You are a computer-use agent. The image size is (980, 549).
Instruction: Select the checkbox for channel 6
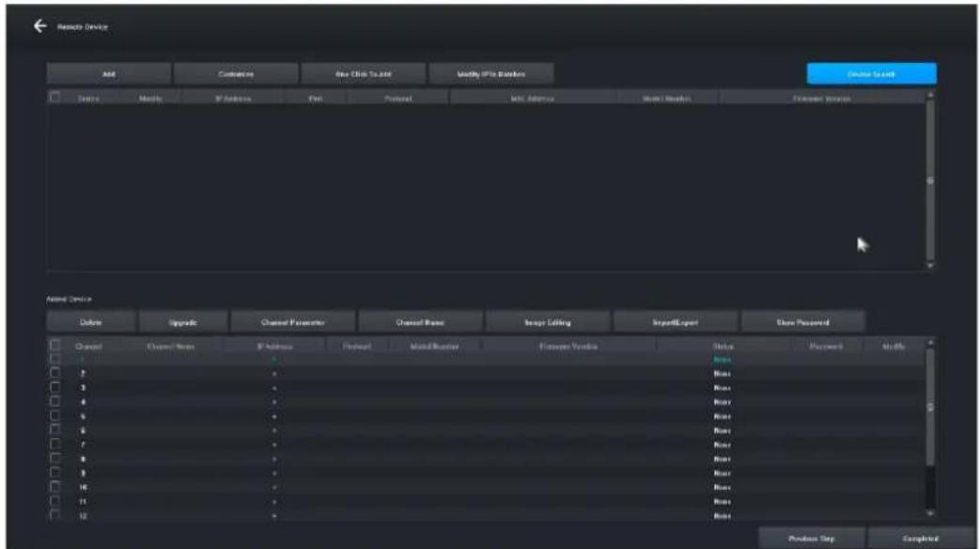[x=55, y=431]
